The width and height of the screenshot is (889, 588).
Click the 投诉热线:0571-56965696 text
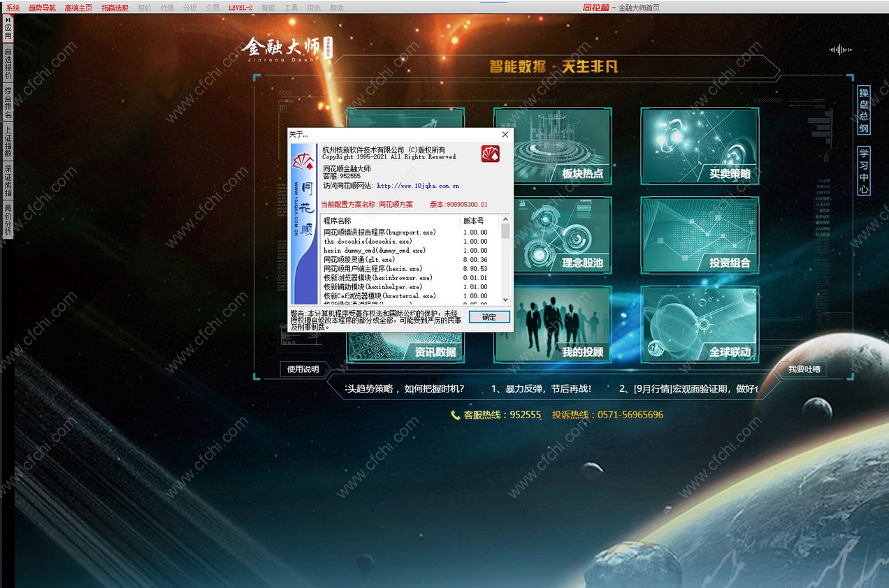607,415
